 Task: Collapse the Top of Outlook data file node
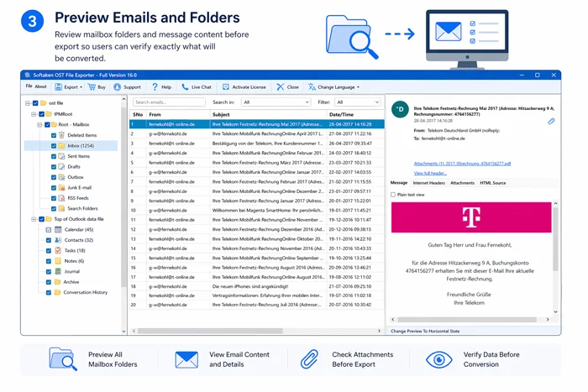tap(34, 219)
